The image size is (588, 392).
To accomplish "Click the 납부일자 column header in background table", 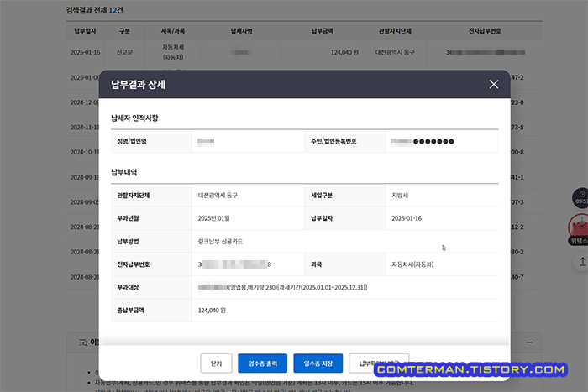I will click(85, 31).
